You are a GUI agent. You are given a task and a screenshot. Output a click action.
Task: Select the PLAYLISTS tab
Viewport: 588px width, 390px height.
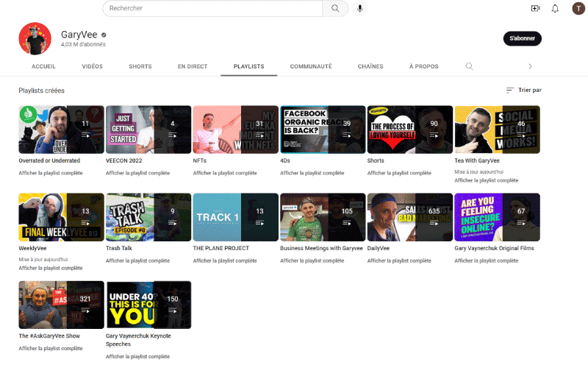[248, 66]
